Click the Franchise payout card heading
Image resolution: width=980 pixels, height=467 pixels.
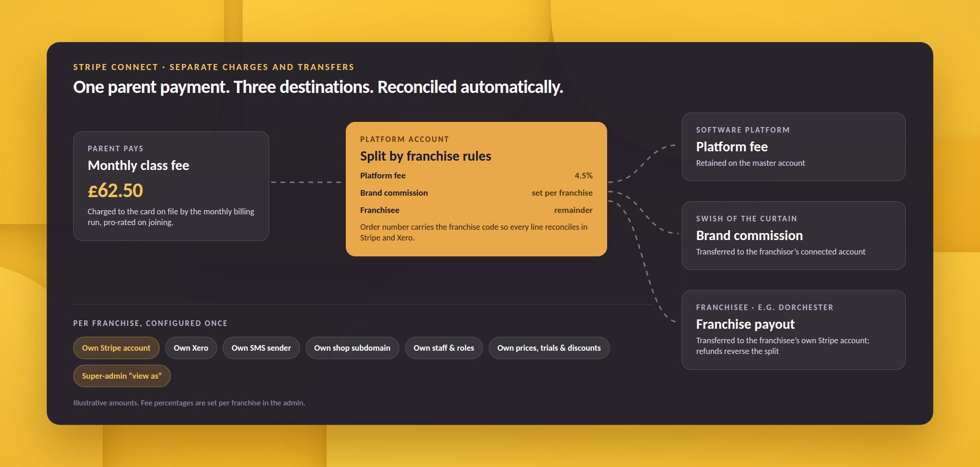coord(745,324)
